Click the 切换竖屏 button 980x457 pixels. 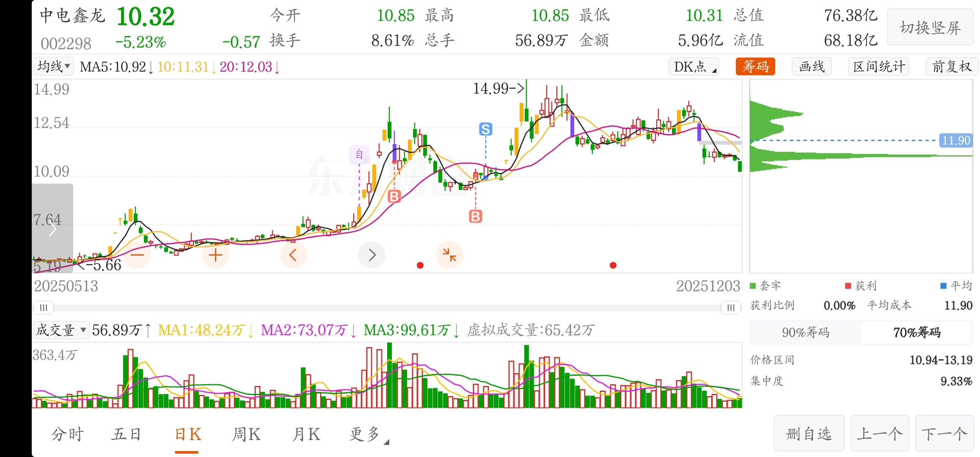pyautogui.click(x=930, y=28)
